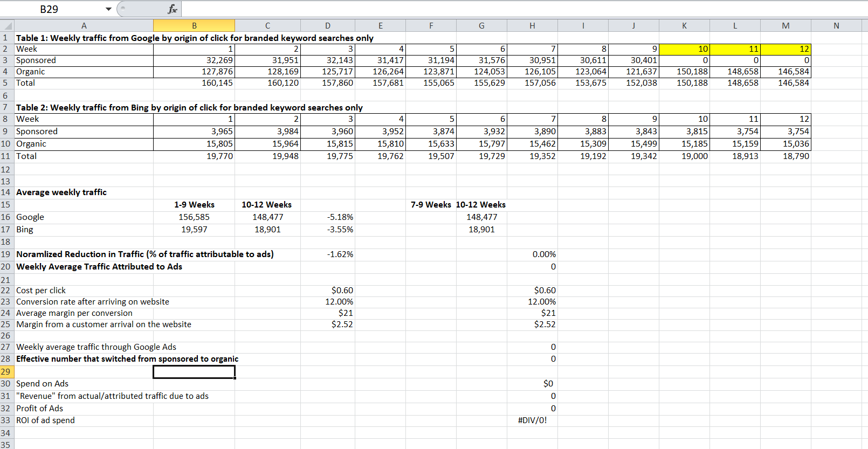
Task: Select row 29 header
Action: click(x=7, y=371)
